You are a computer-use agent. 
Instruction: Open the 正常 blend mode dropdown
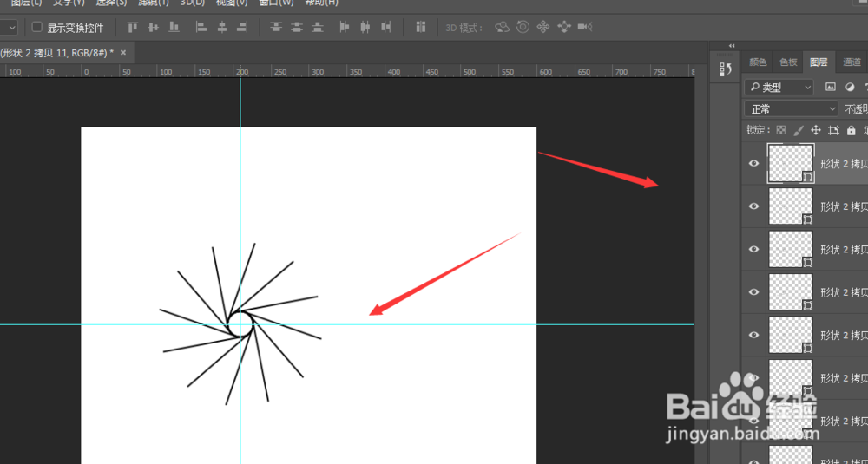[791, 109]
